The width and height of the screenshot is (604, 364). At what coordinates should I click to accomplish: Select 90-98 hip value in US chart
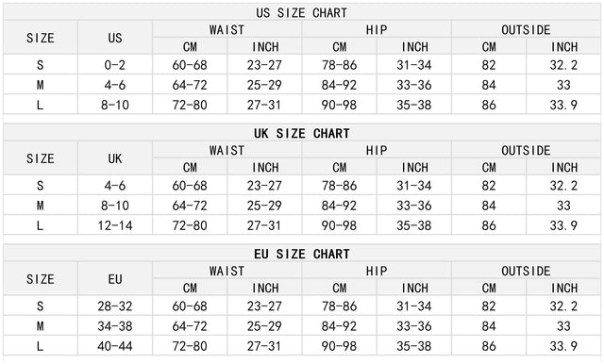point(339,105)
